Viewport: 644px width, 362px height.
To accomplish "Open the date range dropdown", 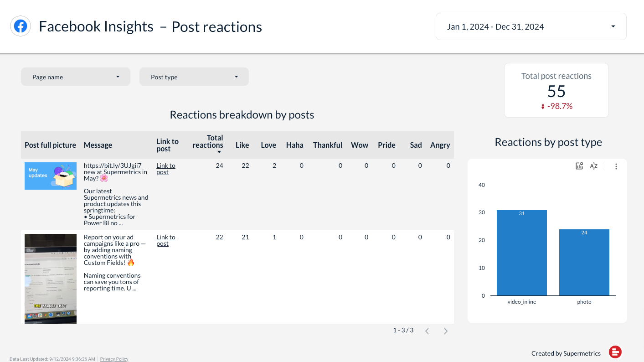I will 531,26.
